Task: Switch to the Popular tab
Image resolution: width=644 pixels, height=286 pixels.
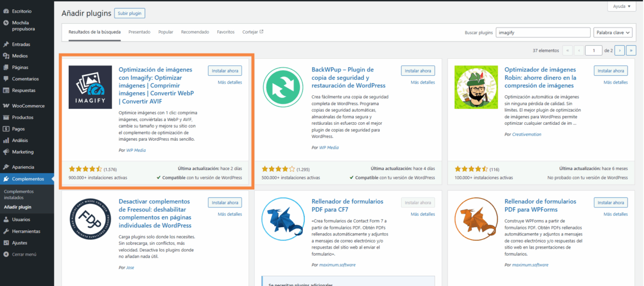Action: coord(166,32)
